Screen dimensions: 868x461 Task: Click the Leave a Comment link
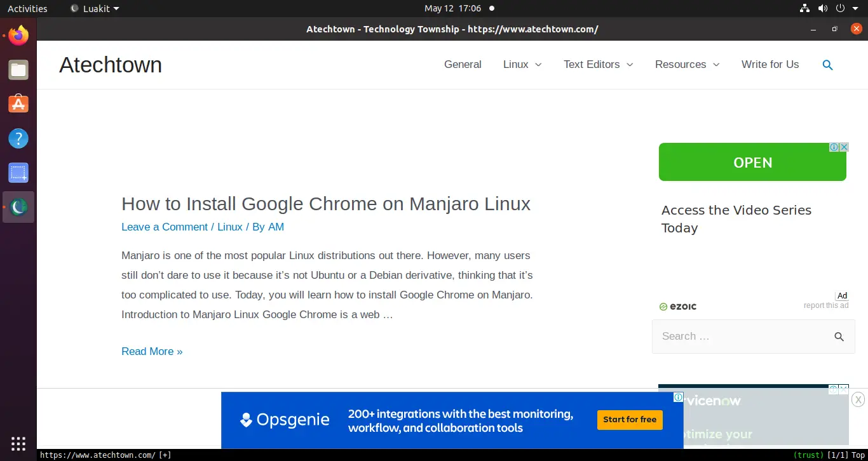(x=165, y=227)
